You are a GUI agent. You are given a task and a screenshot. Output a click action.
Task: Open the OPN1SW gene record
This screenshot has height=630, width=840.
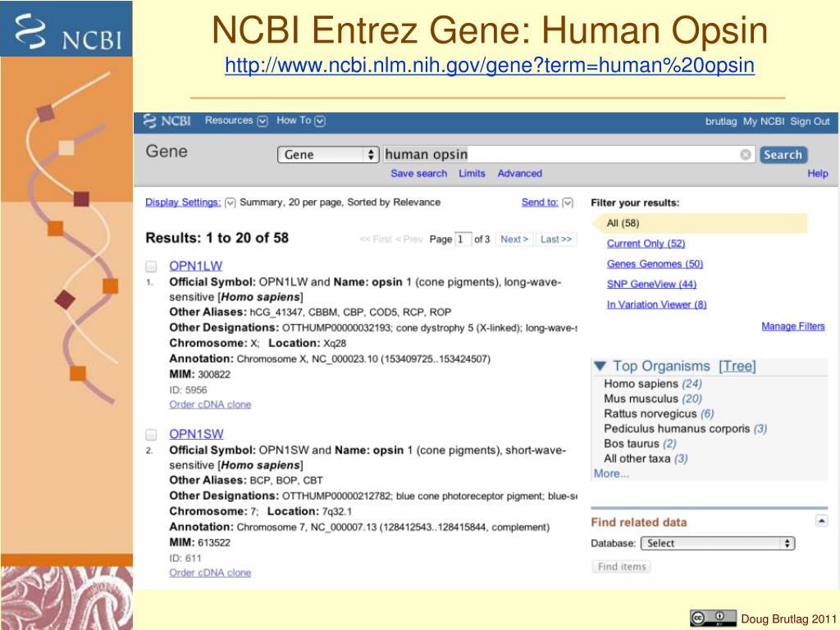(x=196, y=435)
